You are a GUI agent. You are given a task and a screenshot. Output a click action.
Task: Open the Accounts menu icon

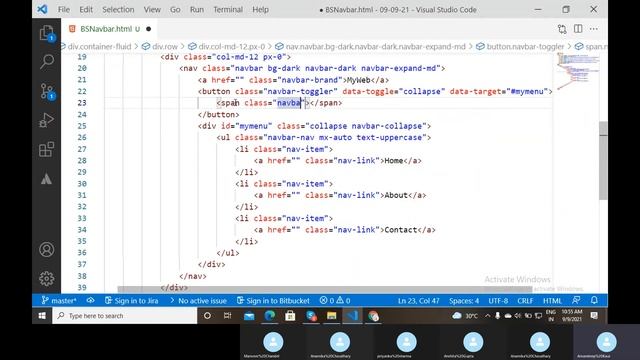tap(47, 249)
